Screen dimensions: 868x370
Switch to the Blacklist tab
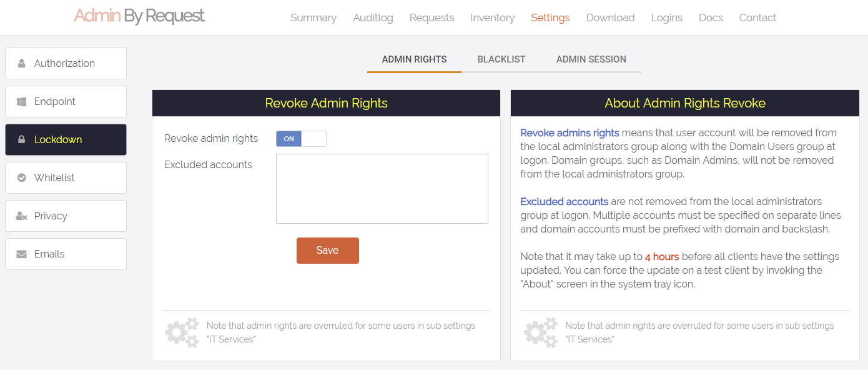click(501, 59)
